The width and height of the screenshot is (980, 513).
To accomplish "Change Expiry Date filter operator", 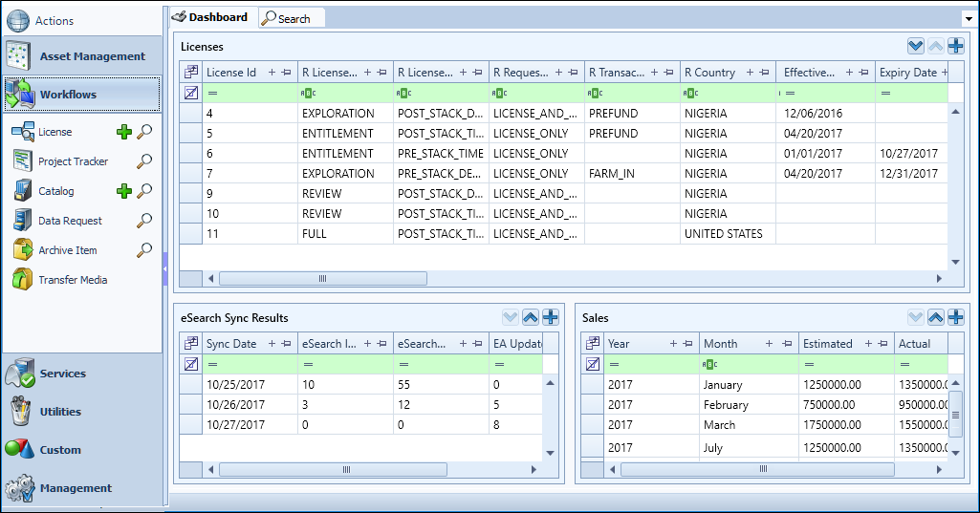I will coord(885,93).
